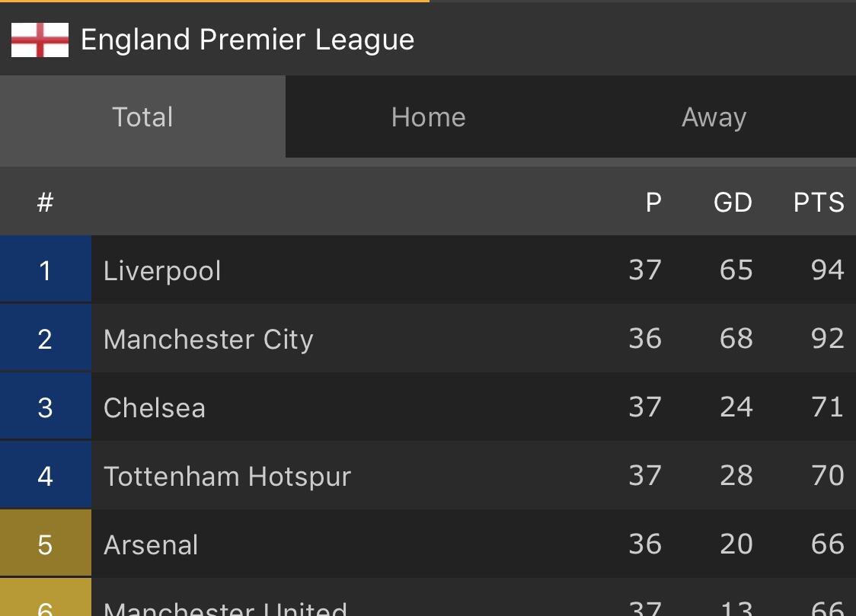Tap the England flag icon
The height and width of the screenshot is (616, 856).
pos(40,40)
